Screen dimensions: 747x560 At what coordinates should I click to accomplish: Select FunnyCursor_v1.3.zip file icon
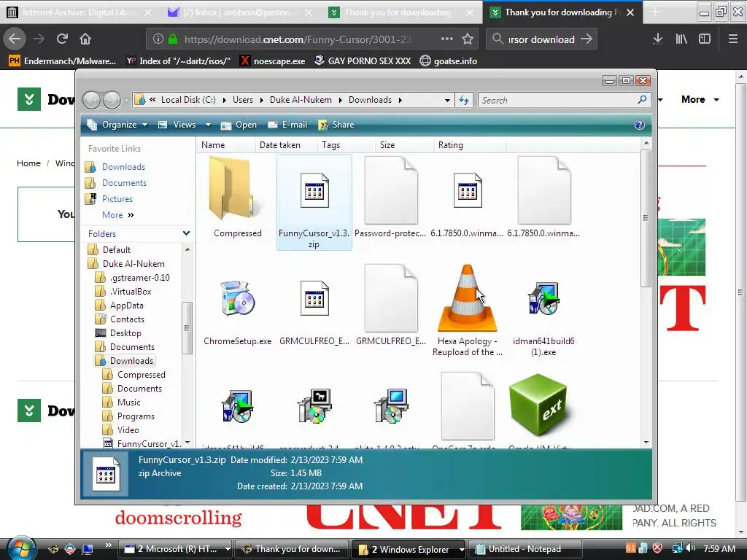[x=314, y=190]
